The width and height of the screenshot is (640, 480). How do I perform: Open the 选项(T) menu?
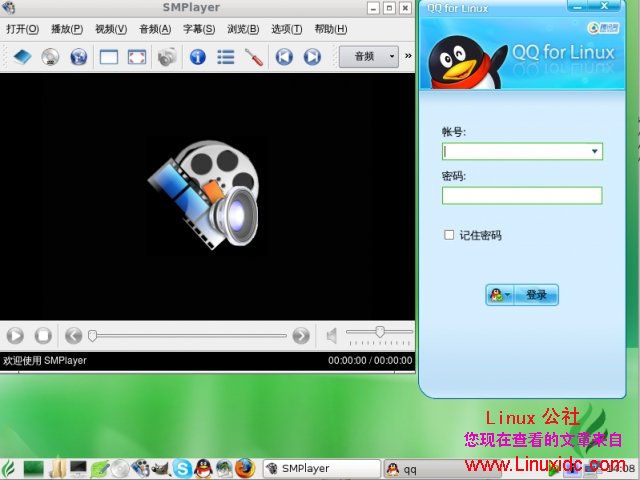287,29
